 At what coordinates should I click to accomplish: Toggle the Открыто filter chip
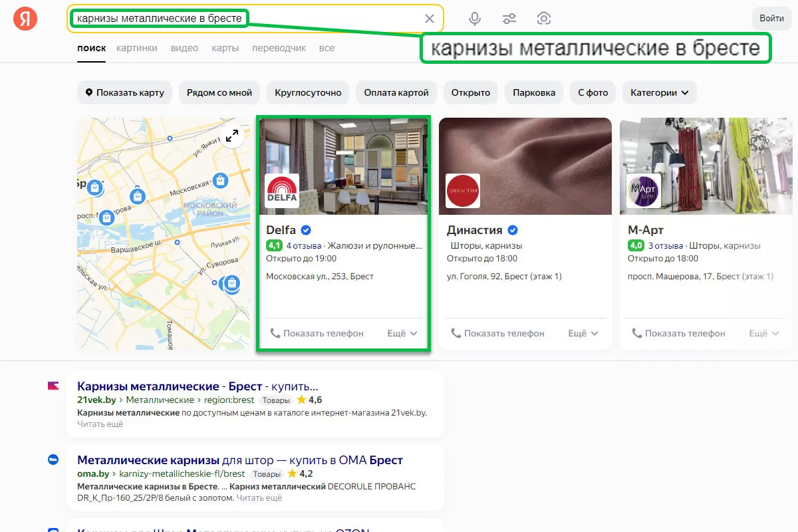(470, 92)
